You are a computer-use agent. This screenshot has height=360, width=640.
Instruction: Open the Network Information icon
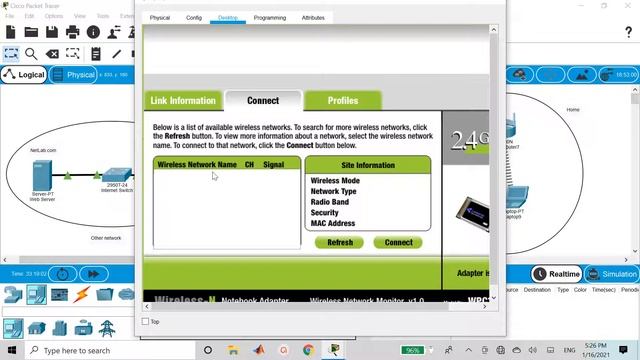(x=93, y=32)
